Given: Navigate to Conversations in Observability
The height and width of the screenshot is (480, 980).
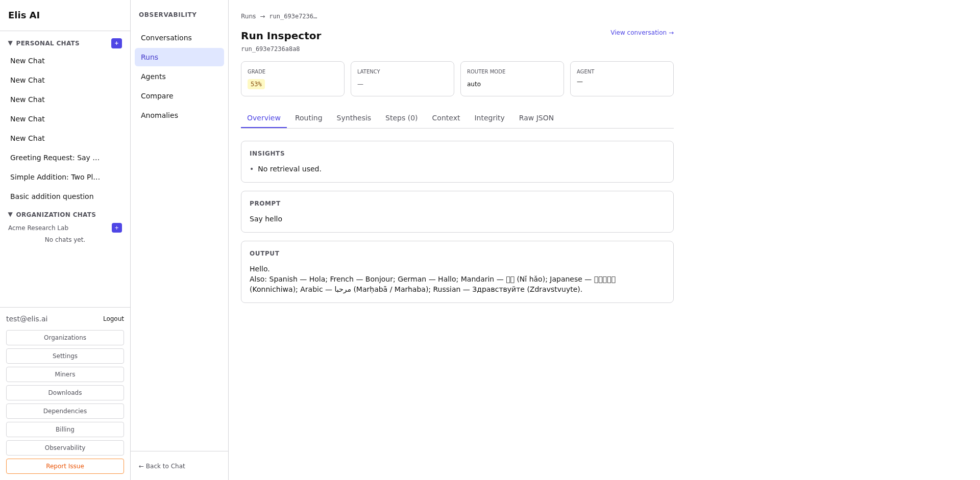Looking at the screenshot, I should tap(166, 37).
